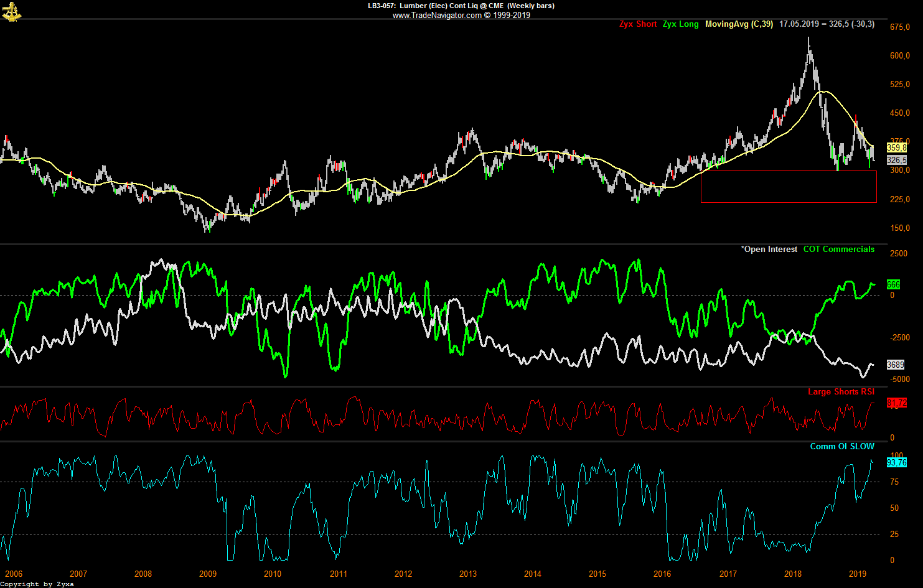Click the *Open Interest indicator label
Screen dimensions: 923x588
click(769, 250)
